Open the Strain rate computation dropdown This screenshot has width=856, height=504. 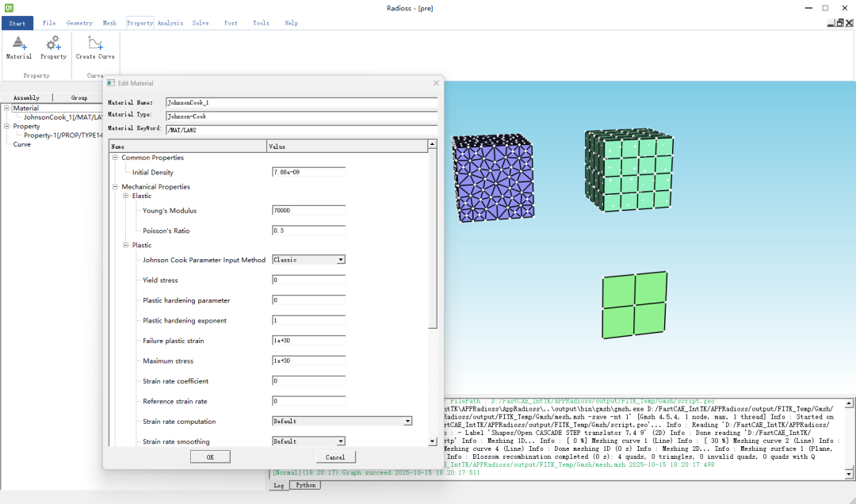342,422
